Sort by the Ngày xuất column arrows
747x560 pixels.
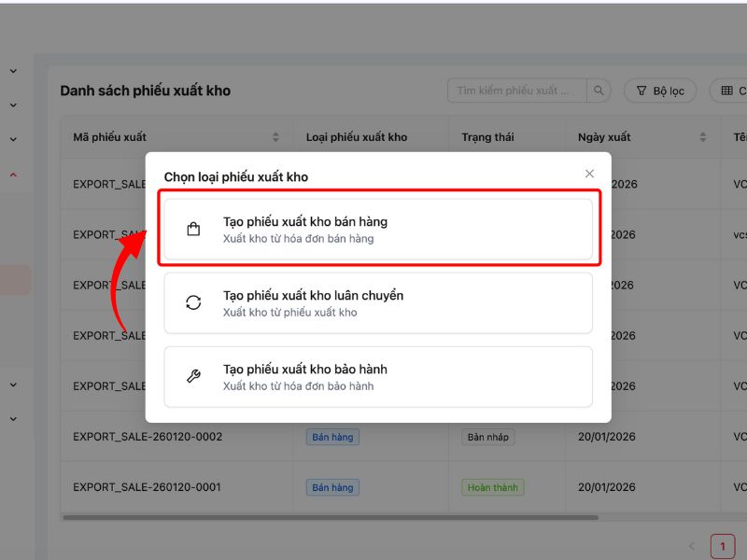point(703,137)
